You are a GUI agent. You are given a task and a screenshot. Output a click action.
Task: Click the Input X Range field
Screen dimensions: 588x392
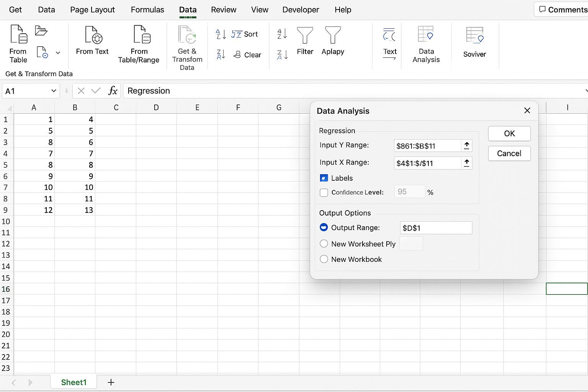[x=428, y=163]
